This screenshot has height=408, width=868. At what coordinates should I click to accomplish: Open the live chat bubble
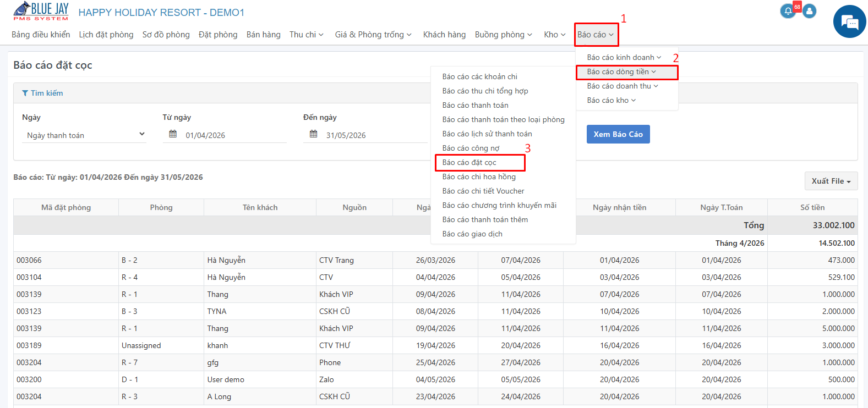pos(850,21)
